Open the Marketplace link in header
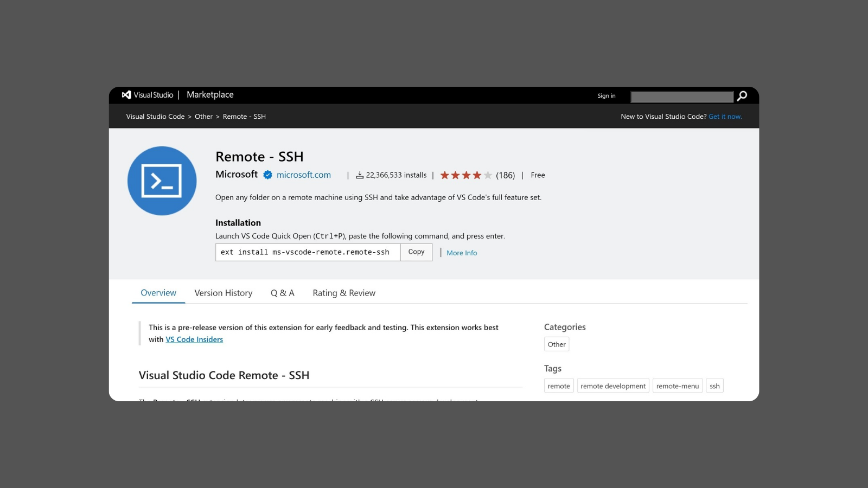868x488 pixels. [x=210, y=95]
